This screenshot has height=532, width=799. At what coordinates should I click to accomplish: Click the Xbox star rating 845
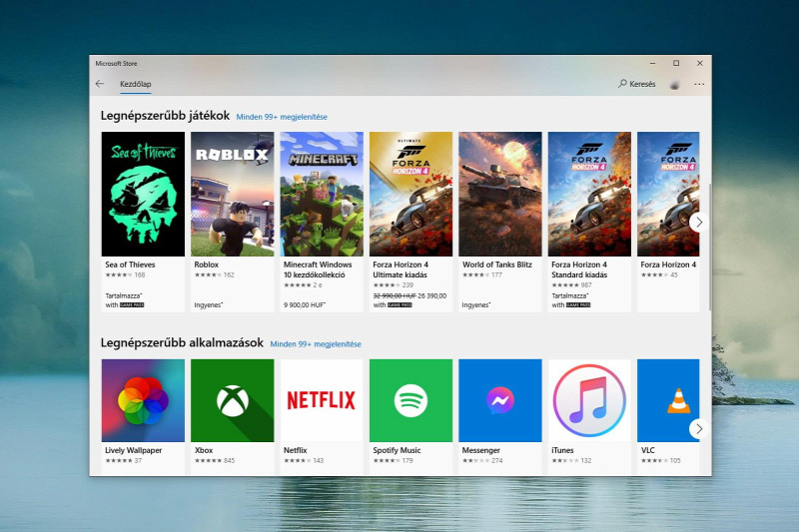(215, 461)
